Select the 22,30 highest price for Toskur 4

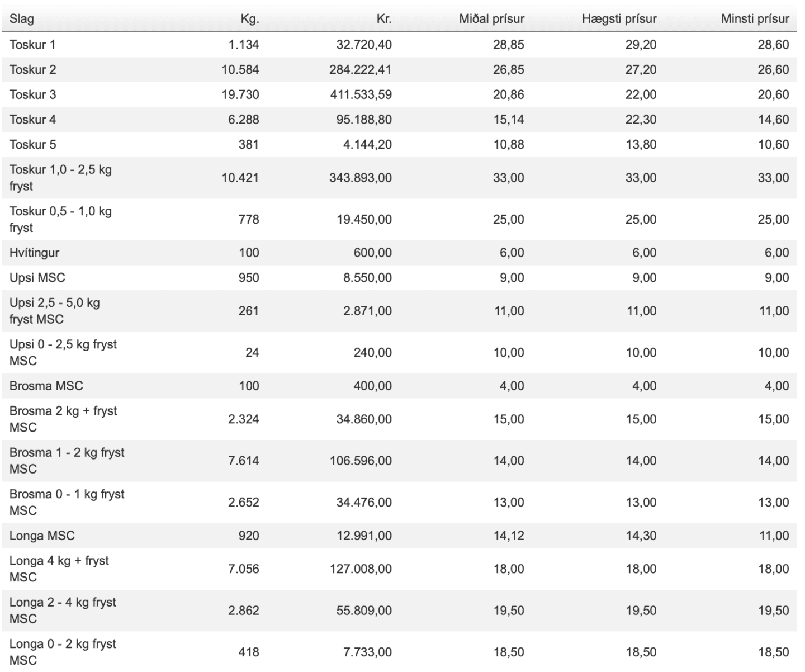641,120
